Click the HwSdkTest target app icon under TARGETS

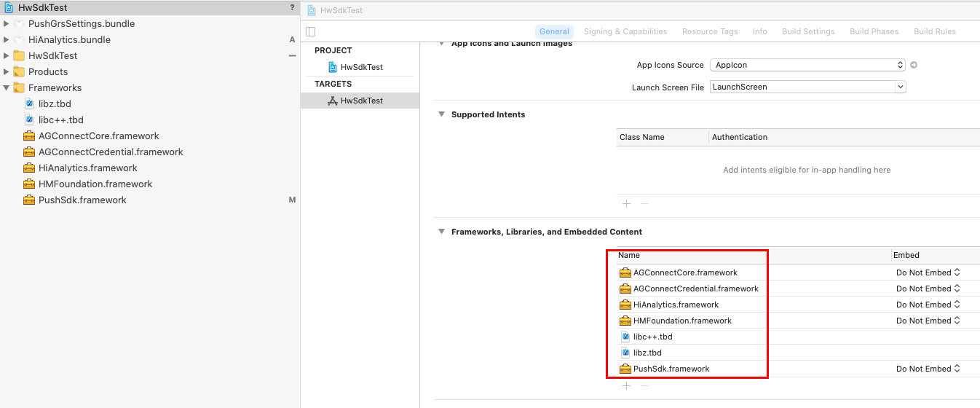click(333, 101)
